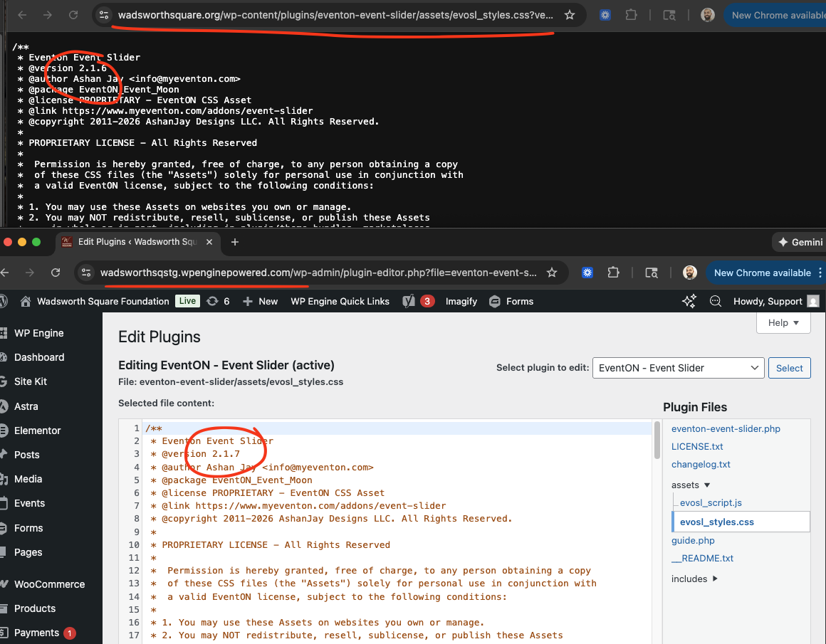Open the Select plugin to edit dropdown
The width and height of the screenshot is (826, 644).
tap(679, 368)
